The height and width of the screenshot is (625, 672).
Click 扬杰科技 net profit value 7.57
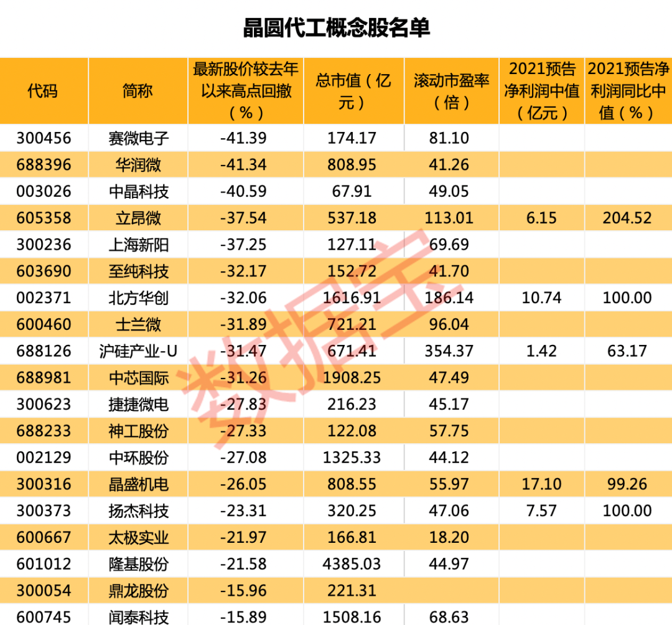point(541,510)
